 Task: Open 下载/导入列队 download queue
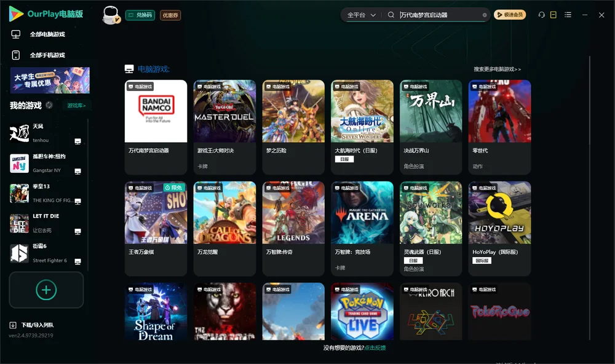pos(32,325)
